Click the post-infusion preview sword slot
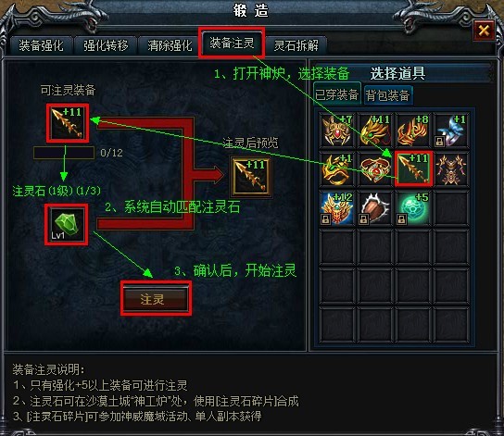The image size is (504, 436). coord(250,177)
